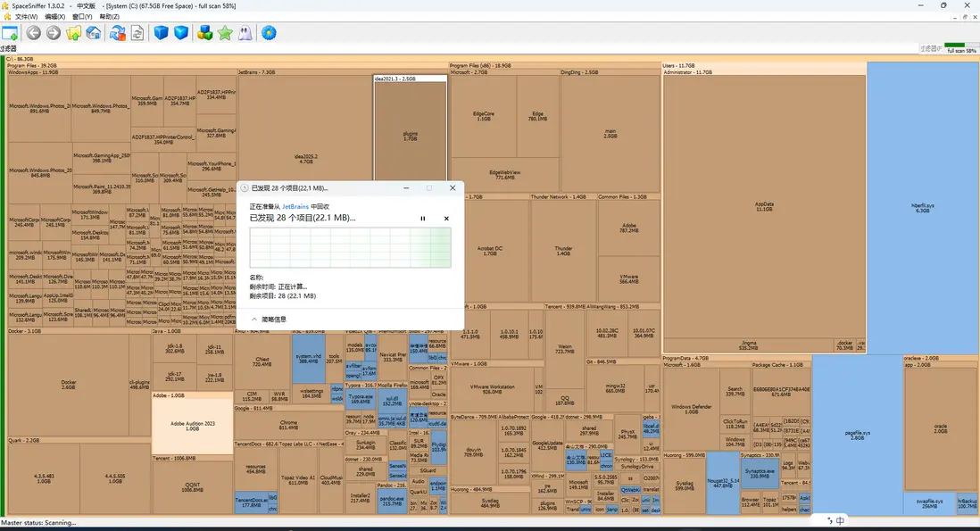The height and width of the screenshot is (531, 980).
Task: Click the New View toolbar icon
Action: [10, 33]
